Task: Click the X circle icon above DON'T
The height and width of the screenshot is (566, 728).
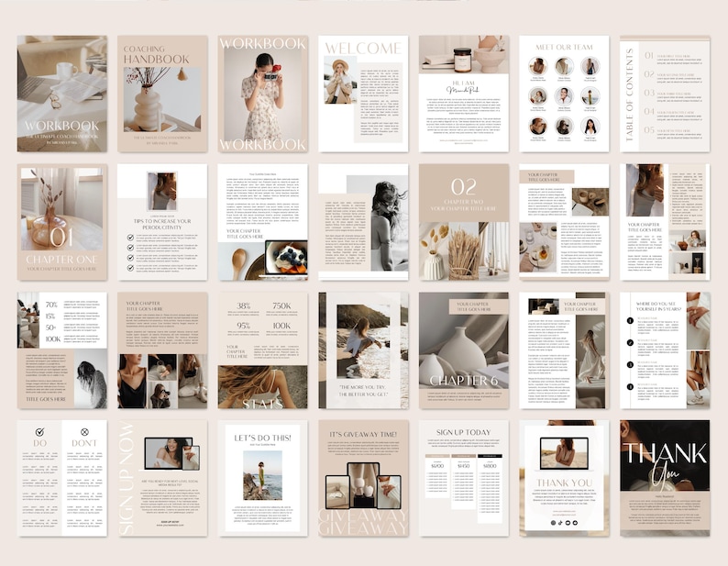Action: (84, 432)
